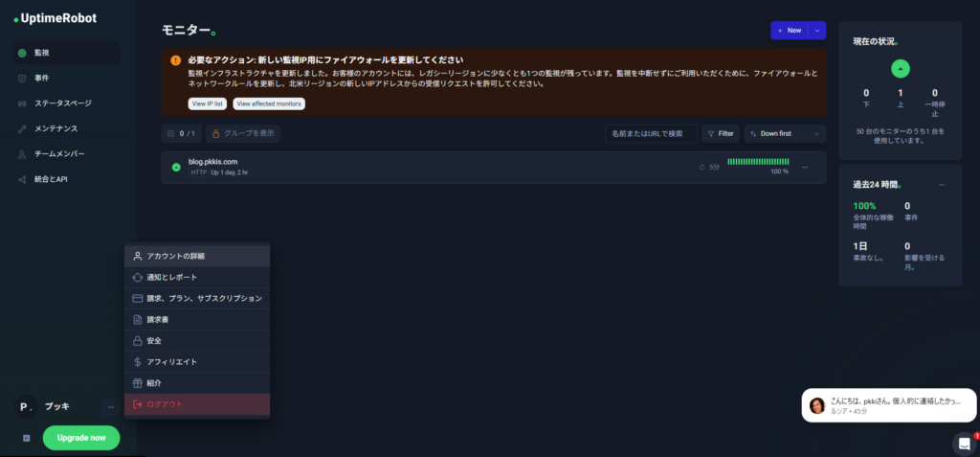
Task: Open the chat message from ルシア
Action: pos(889,405)
